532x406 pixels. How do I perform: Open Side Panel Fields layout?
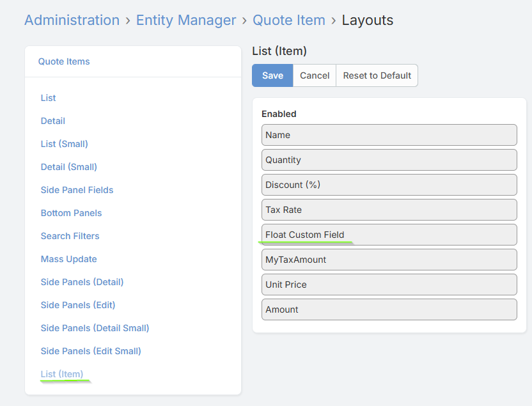point(77,190)
